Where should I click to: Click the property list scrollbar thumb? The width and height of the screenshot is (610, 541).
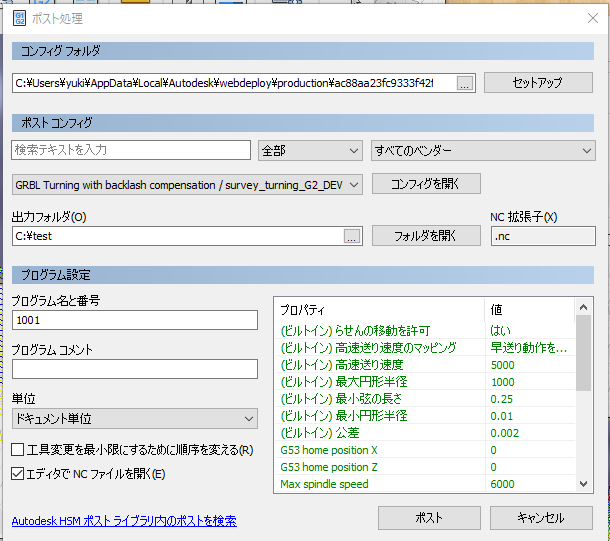583,353
